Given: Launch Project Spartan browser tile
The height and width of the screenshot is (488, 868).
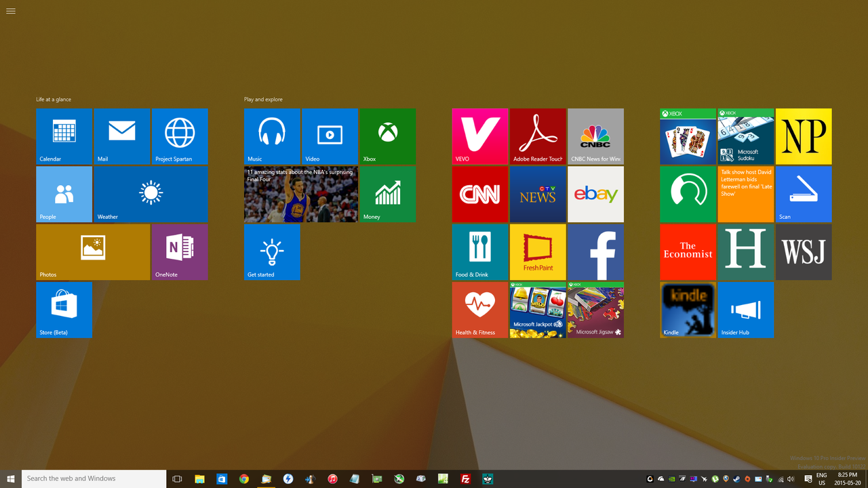Looking at the screenshot, I should point(180,136).
